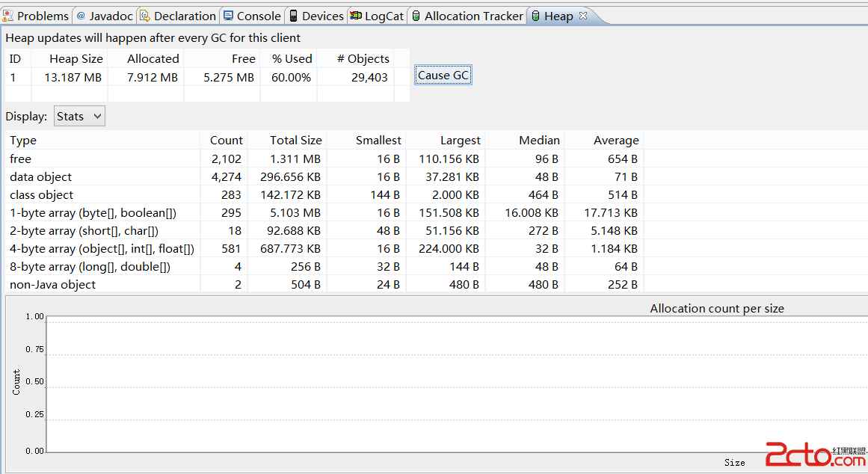Click the Problems tab icon
868x474 pixels.
(x=7, y=16)
